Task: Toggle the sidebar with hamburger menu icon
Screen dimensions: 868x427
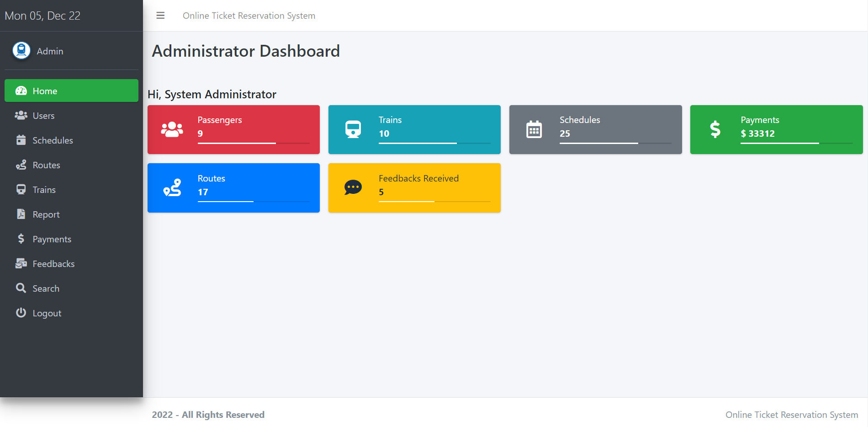Action: (x=160, y=16)
